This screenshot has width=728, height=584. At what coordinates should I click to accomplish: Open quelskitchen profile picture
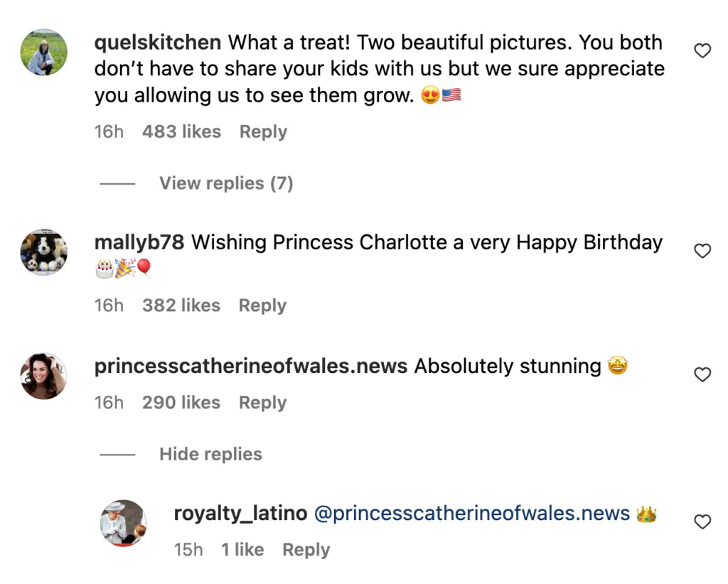43,52
